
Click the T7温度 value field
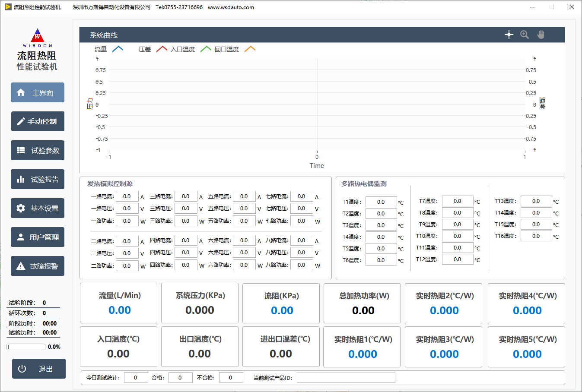coord(458,201)
